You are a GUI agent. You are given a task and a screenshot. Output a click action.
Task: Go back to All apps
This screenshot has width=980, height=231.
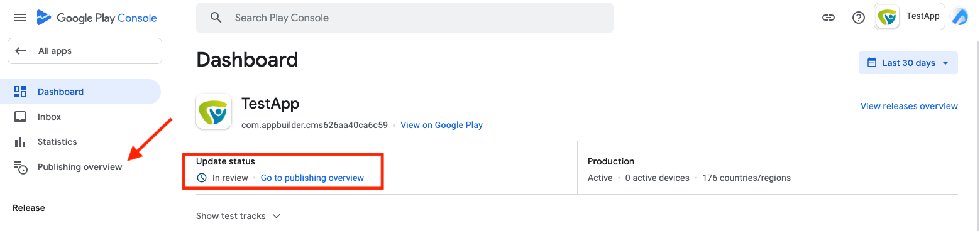click(85, 51)
